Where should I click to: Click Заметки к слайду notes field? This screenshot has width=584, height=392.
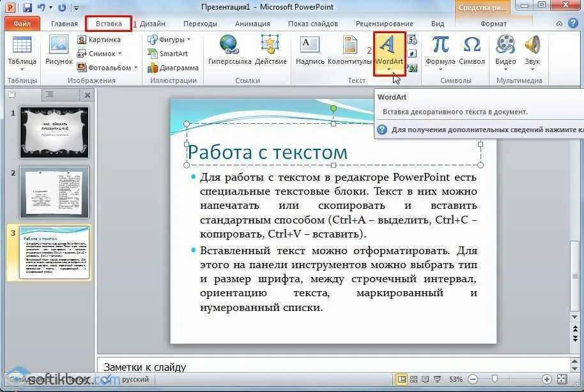pos(334,366)
